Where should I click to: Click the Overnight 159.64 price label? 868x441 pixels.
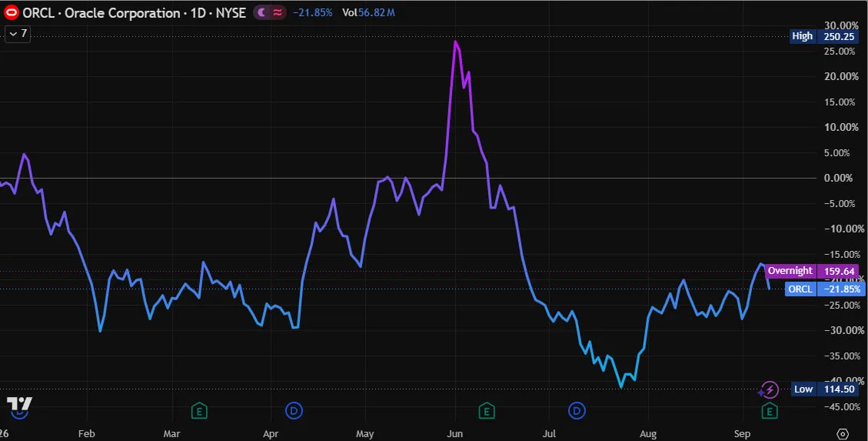point(812,271)
